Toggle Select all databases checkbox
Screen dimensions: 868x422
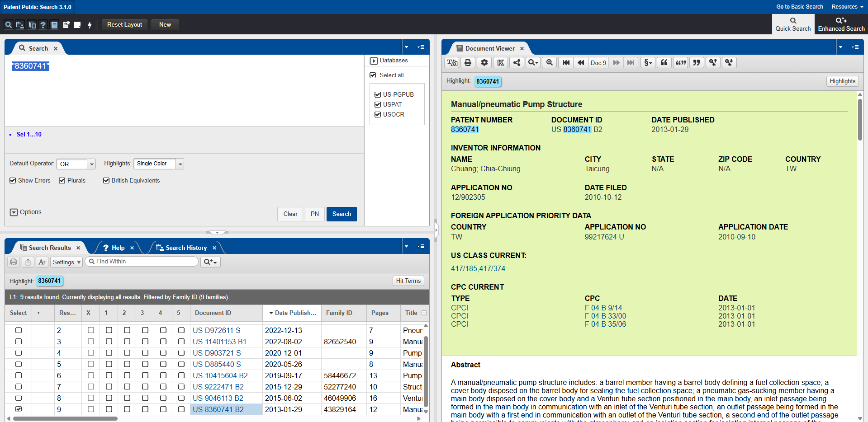tap(373, 75)
